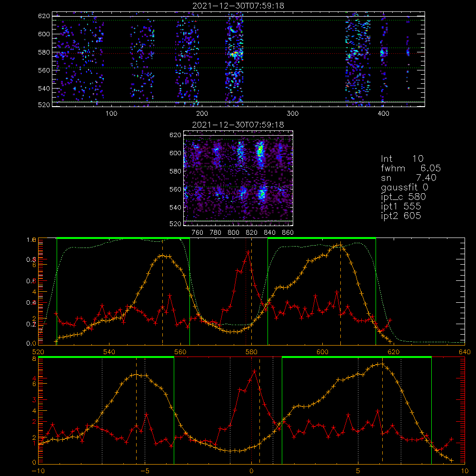The width and height of the screenshot is (476, 476).
Task: Click thick green bar atop bottom plot's left side
Action: (106, 357)
